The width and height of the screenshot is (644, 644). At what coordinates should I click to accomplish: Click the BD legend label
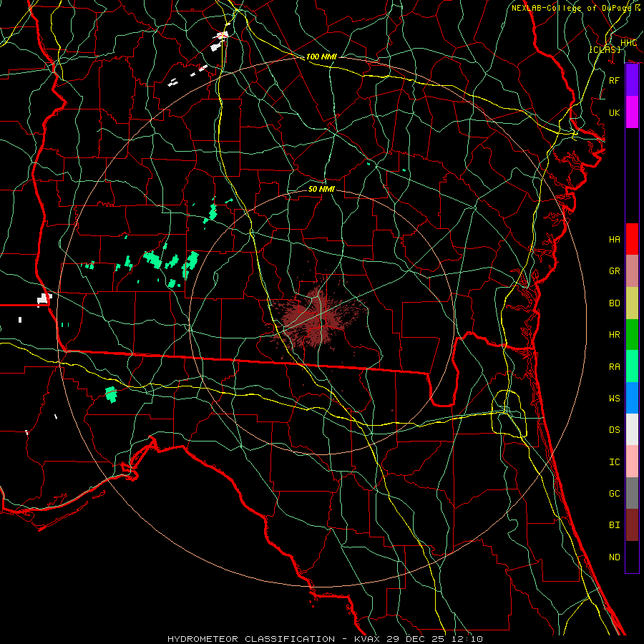(615, 303)
